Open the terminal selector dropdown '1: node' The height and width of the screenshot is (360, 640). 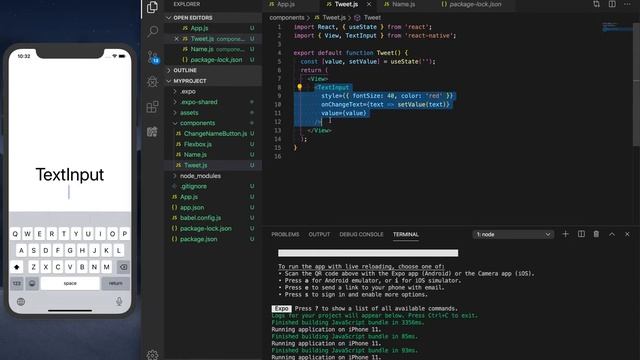tap(513, 234)
